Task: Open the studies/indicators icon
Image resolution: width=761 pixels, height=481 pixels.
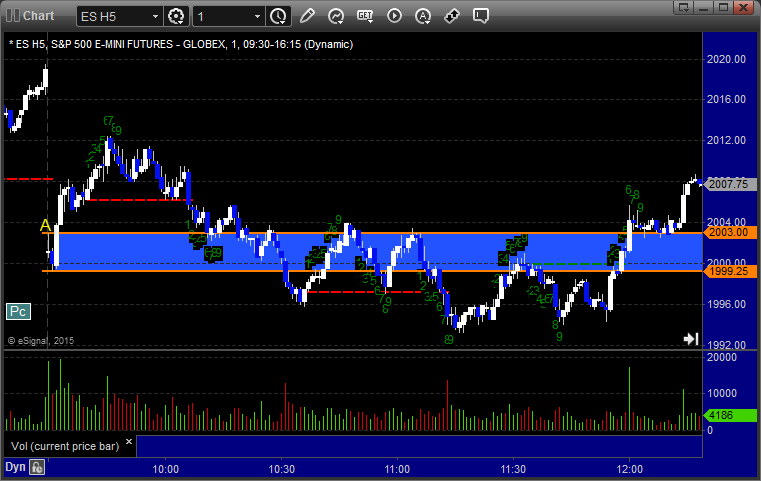Action: pos(336,16)
